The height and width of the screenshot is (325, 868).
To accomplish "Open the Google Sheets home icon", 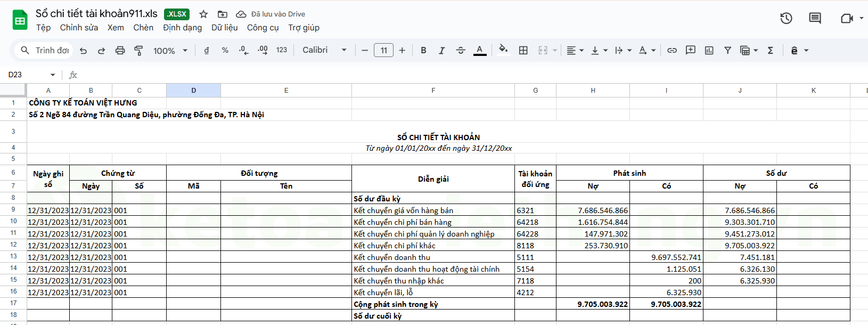I will (x=20, y=21).
